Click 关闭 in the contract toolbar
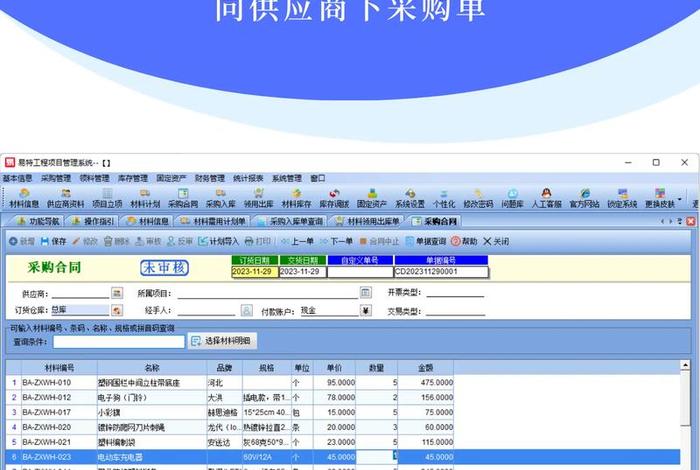Screen dimensions: 700x470 [496, 241]
